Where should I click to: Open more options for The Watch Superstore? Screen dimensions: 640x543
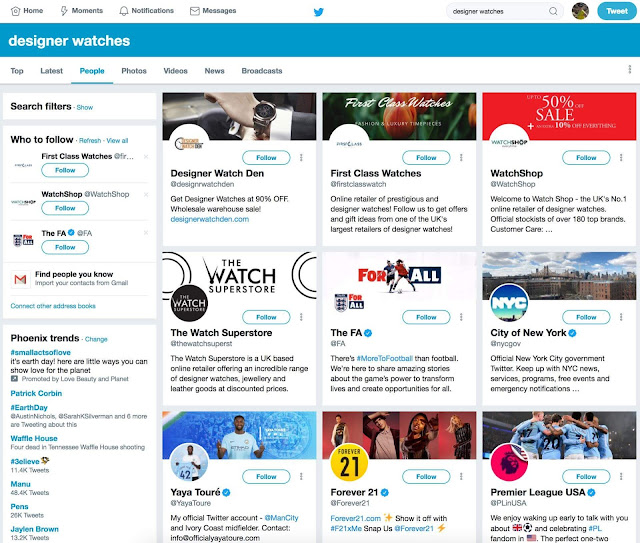point(301,317)
